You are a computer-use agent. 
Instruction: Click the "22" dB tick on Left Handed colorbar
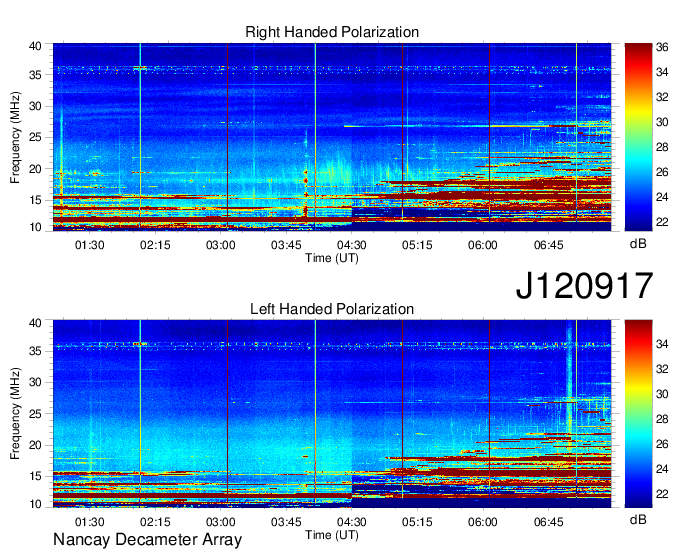point(662,494)
